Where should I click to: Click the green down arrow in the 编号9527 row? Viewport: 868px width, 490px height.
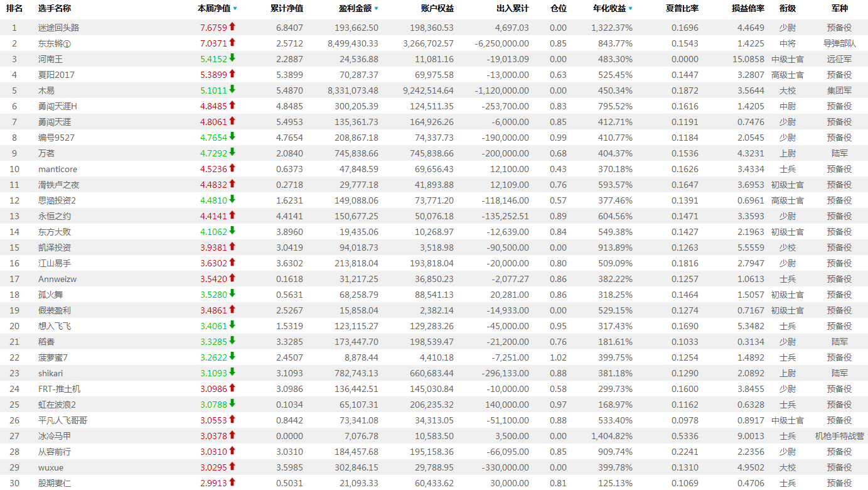point(232,136)
